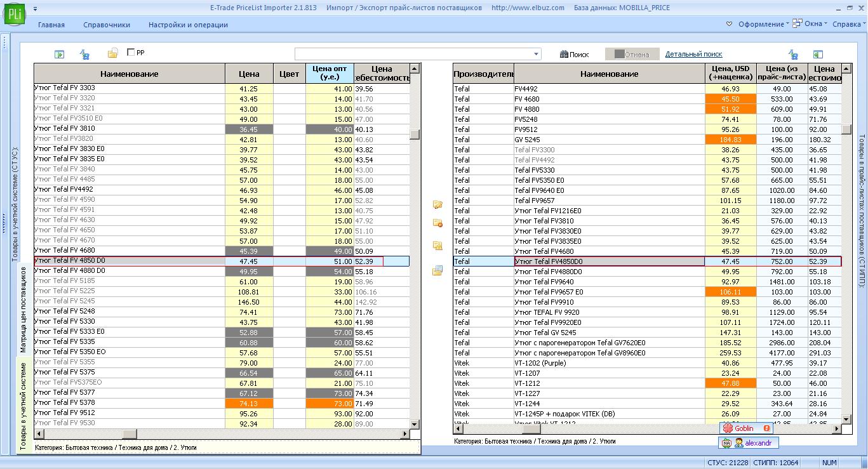Click the Цена опт (у.е.) column header
The height and width of the screenshot is (469, 868).
[x=330, y=74]
